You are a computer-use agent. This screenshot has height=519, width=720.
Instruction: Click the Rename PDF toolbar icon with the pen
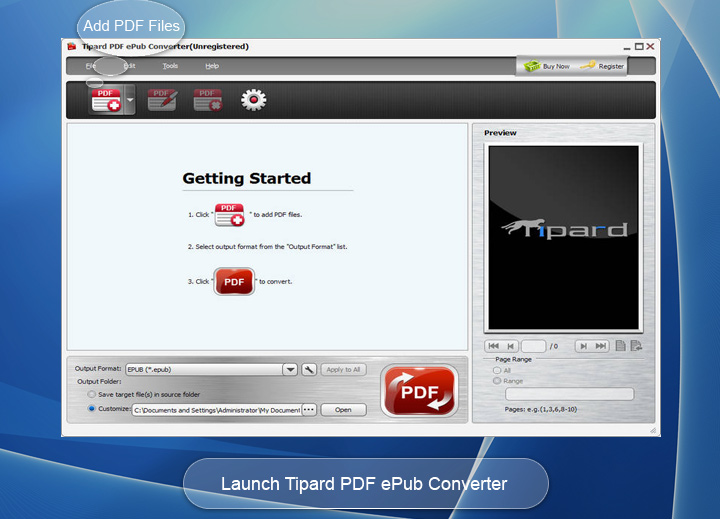(x=162, y=100)
